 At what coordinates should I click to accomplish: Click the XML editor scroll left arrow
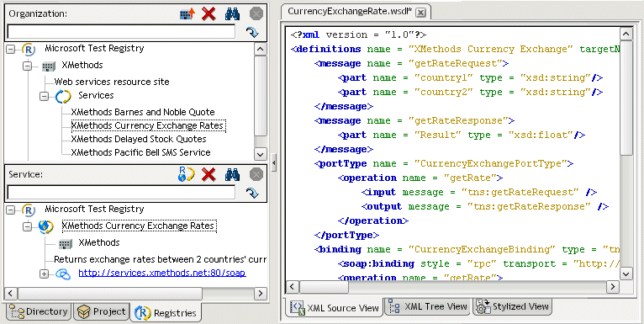click(292, 287)
